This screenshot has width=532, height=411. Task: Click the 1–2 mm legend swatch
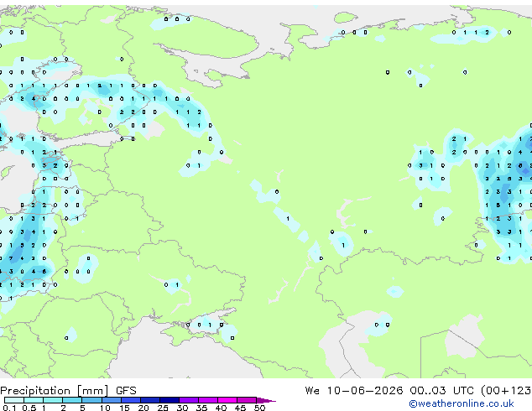[53, 400]
